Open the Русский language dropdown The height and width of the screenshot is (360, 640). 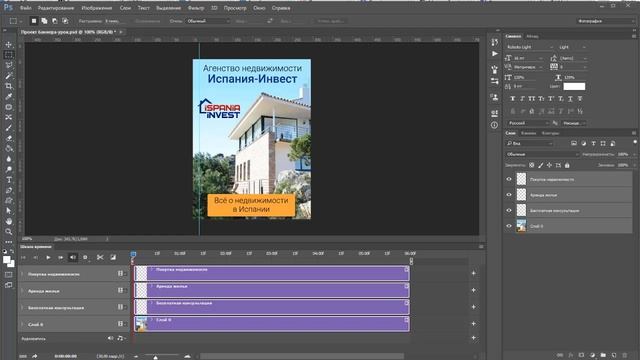coord(528,123)
